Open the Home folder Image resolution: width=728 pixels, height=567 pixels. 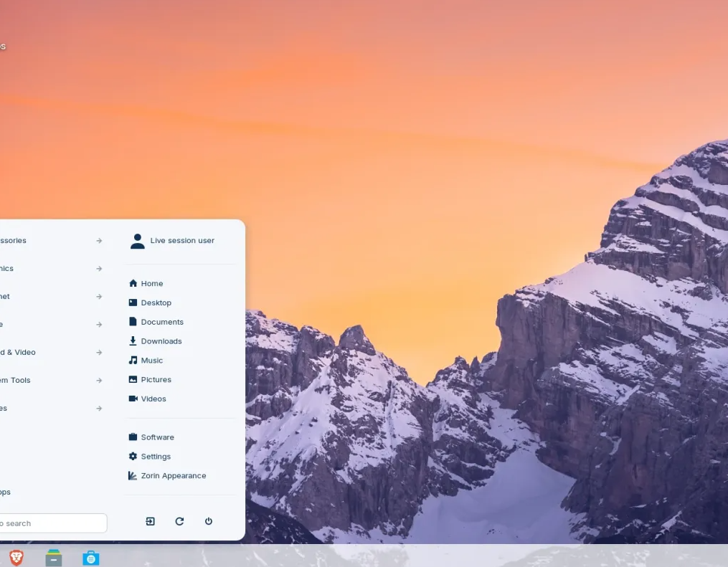tap(152, 284)
